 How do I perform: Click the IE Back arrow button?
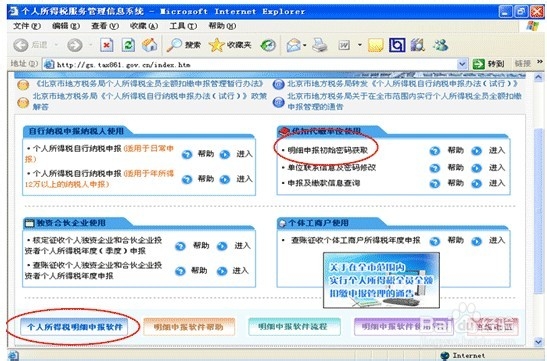point(21,45)
